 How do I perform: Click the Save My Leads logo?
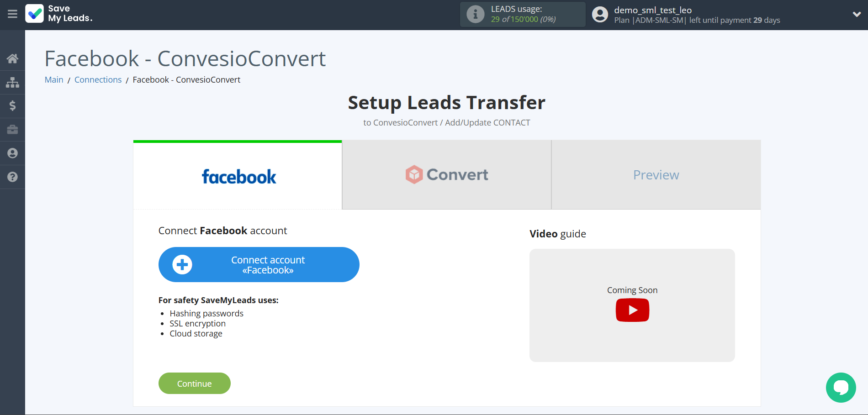coord(59,14)
